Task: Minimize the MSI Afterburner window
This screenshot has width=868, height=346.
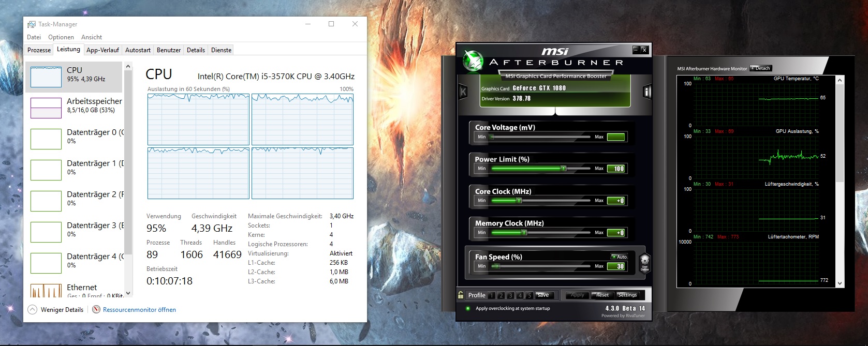Action: 636,50
